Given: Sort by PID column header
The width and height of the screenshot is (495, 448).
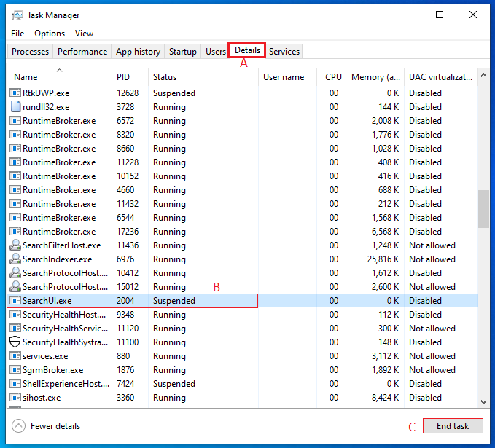Looking at the screenshot, I should (123, 77).
